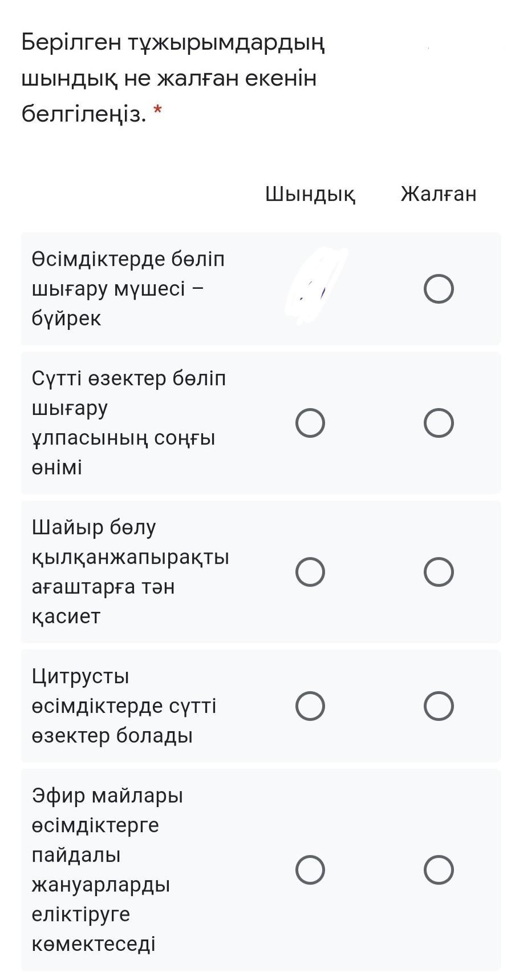Click the word 'белгілеңіз' in the question

pyautogui.click(x=83, y=114)
